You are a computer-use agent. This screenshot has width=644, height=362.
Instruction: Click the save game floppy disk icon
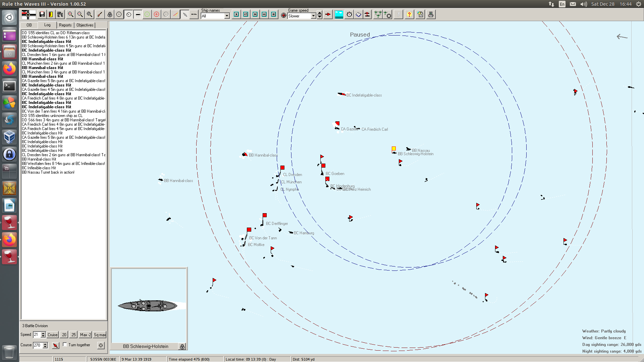click(x=42, y=14)
